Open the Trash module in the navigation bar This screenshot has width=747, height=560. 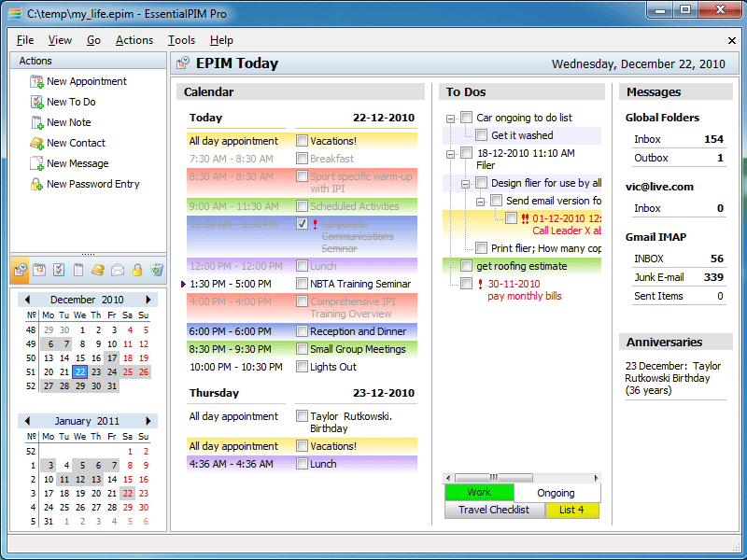(x=157, y=270)
